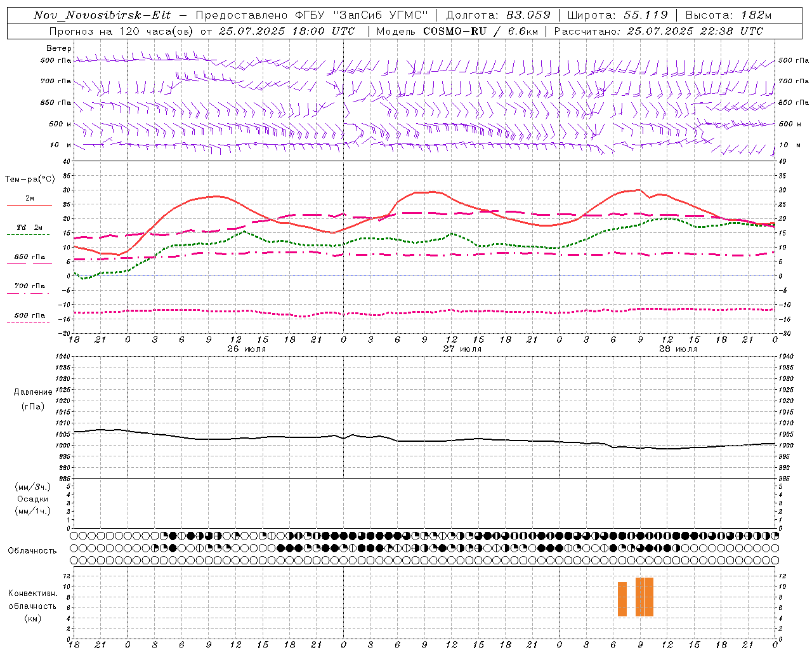The height and width of the screenshot is (650, 812).
Task: Click the 26 июля date label
Action: click(246, 349)
